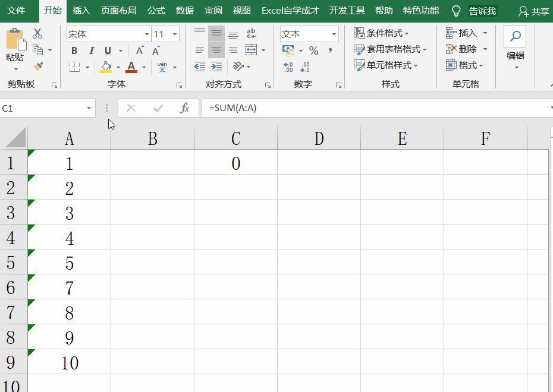This screenshot has width=553, height=392.
Task: Increase indent icon
Action: (x=216, y=66)
